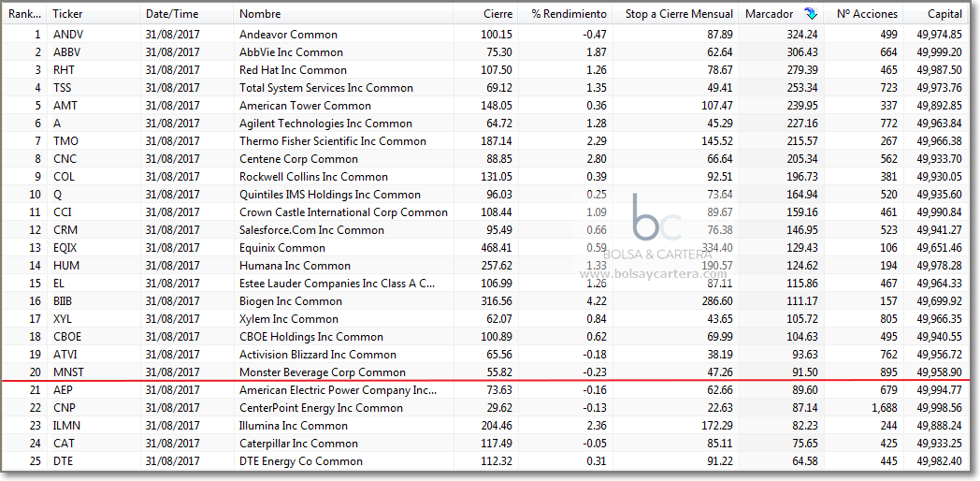Sort by the Date/Time column header
The height and width of the screenshot is (481, 980).
click(187, 14)
